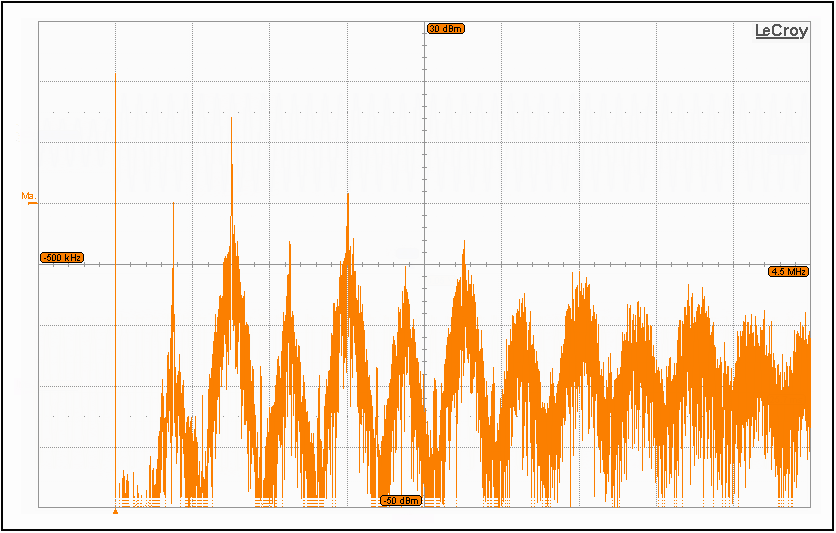836x533 pixels.
Task: Select the Ma trace indicator on left edge
Action: click(x=29, y=197)
